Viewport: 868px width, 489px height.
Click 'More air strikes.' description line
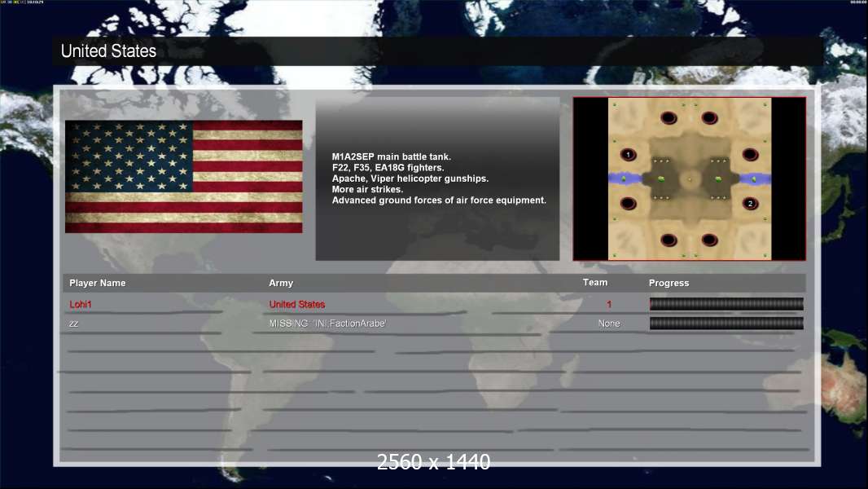[x=367, y=189]
